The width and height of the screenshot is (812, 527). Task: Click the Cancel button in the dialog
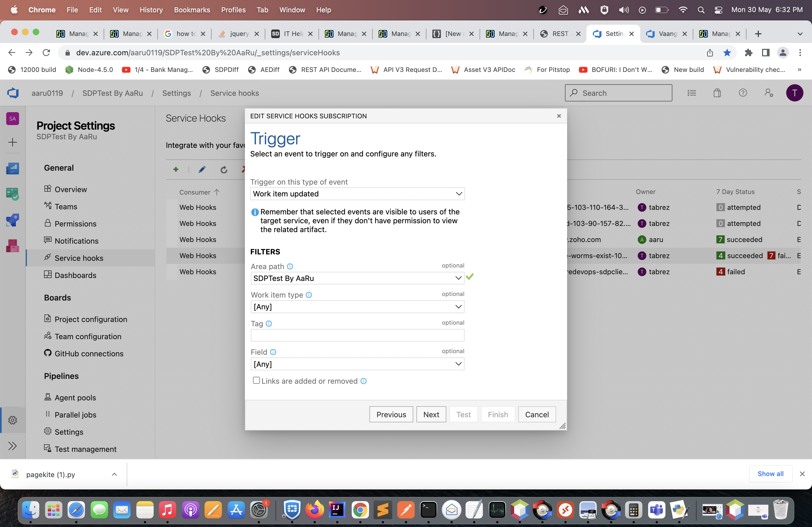(x=537, y=415)
